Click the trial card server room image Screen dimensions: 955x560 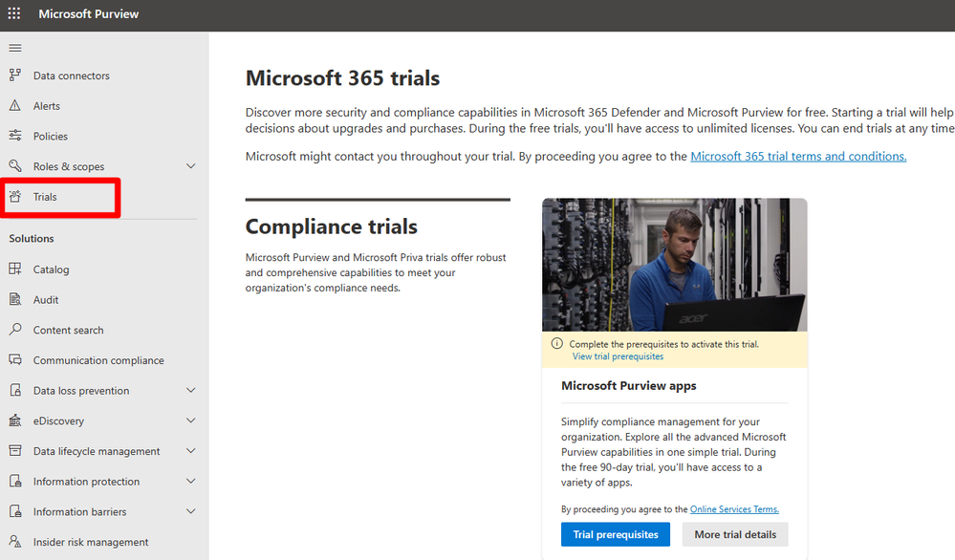click(674, 264)
